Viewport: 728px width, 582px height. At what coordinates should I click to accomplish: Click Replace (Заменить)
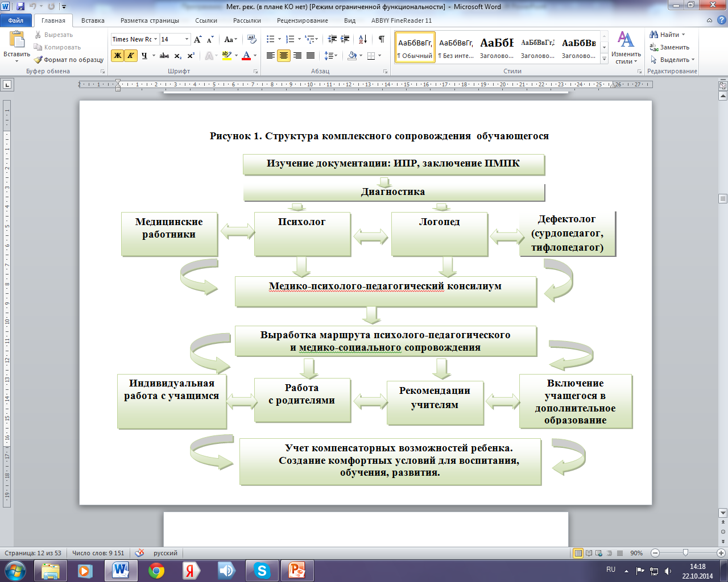pyautogui.click(x=669, y=47)
